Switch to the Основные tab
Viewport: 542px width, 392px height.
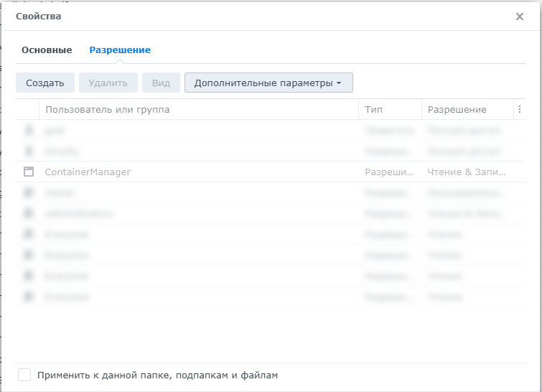47,50
